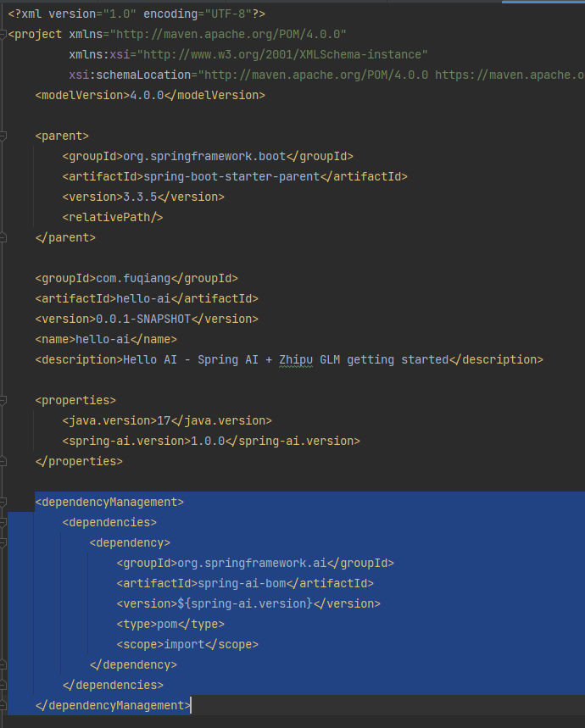This screenshot has height=728, width=585.
Task: Place cursor in spring-boot-starter-parent artifactId text
Action: coord(231,176)
